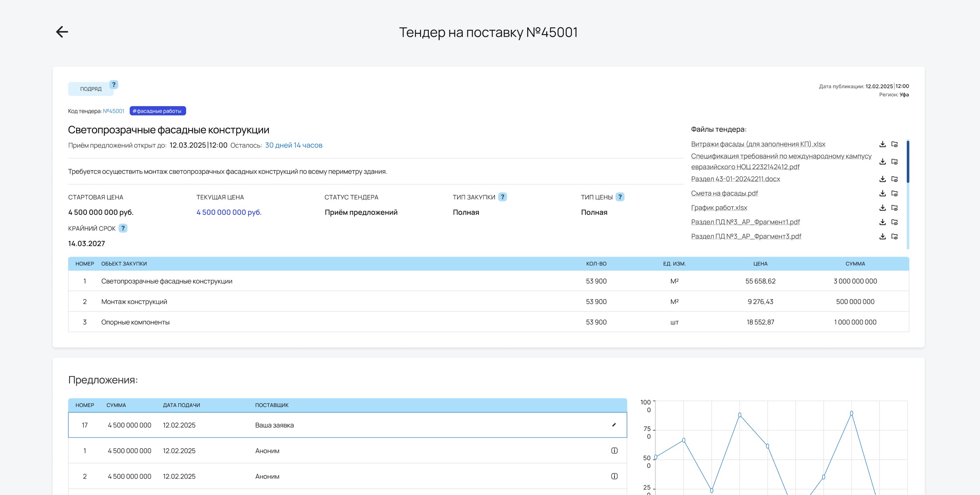
Task: Click the back arrow icon
Action: click(62, 32)
